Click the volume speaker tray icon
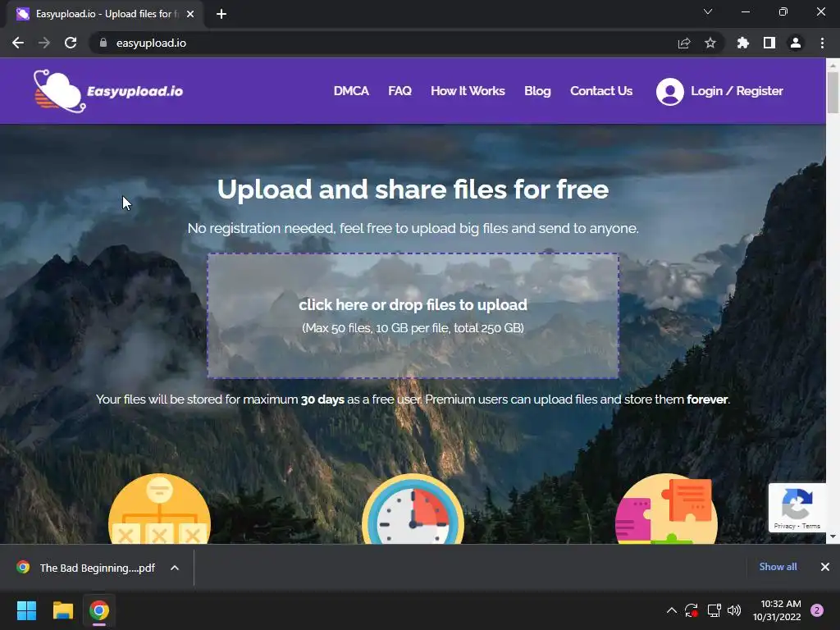Screen dimensions: 840x630 [x=734, y=610]
